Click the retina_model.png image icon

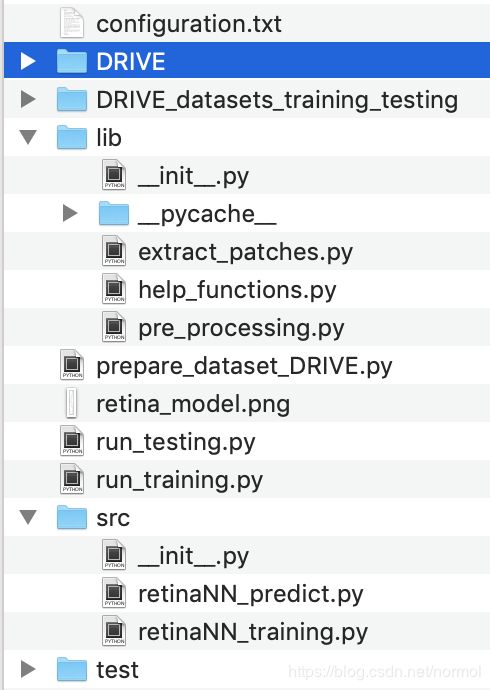[x=71, y=403]
